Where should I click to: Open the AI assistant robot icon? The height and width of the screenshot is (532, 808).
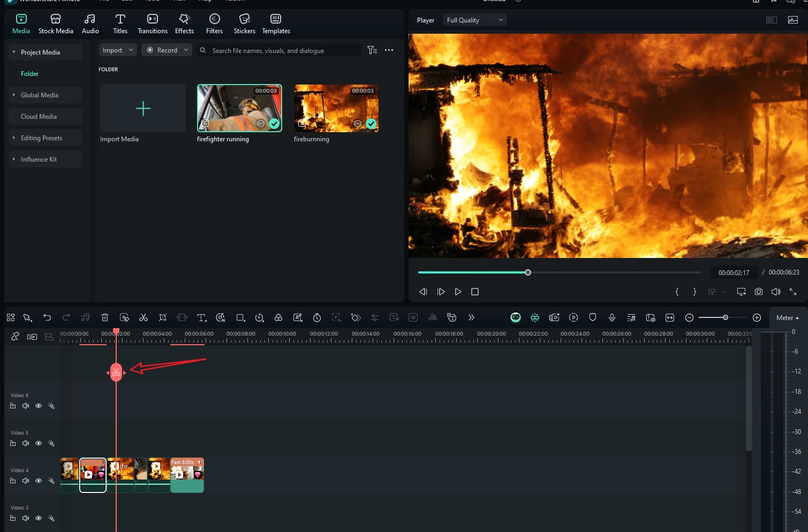point(516,318)
